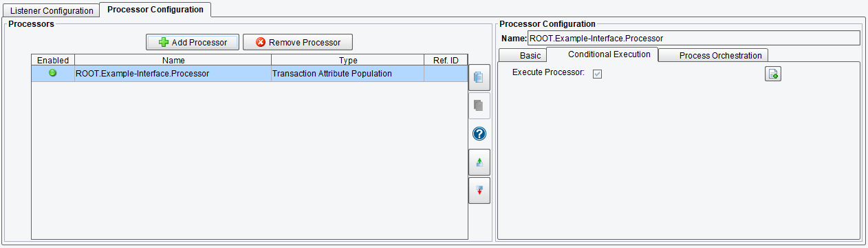Click the green enabled status dot

53,73
